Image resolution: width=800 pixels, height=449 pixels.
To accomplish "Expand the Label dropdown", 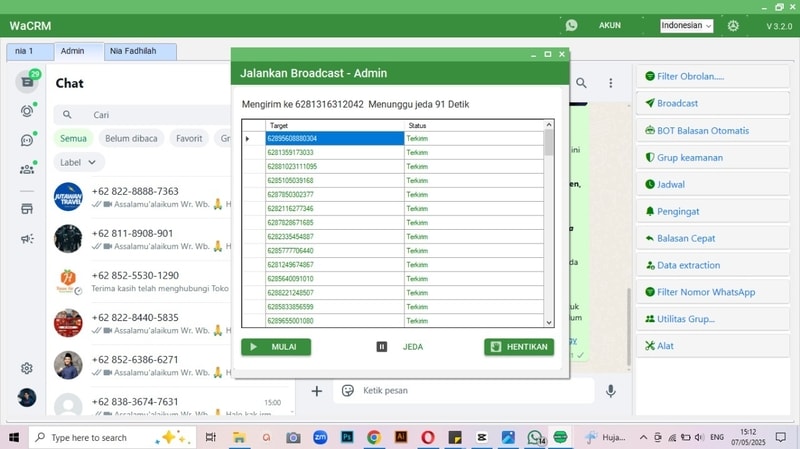I will [79, 162].
